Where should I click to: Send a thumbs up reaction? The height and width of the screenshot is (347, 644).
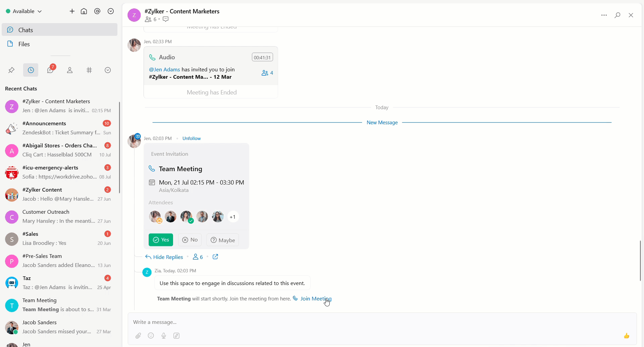(x=627, y=336)
